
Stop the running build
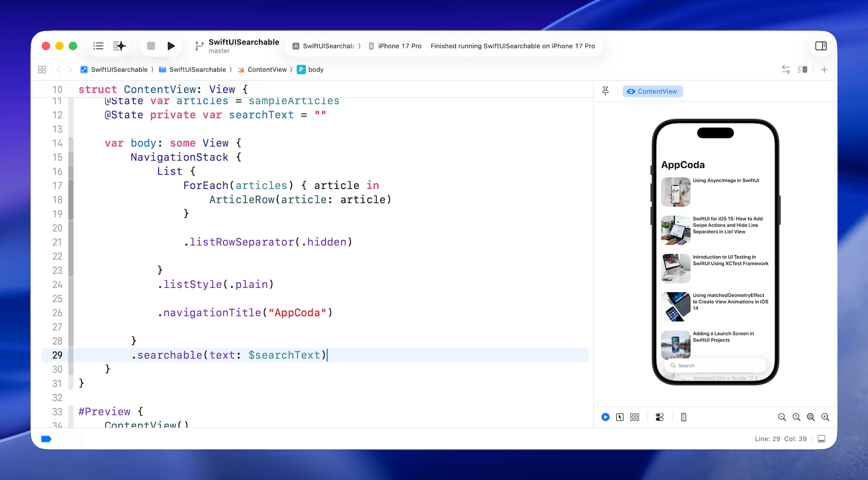(x=151, y=46)
